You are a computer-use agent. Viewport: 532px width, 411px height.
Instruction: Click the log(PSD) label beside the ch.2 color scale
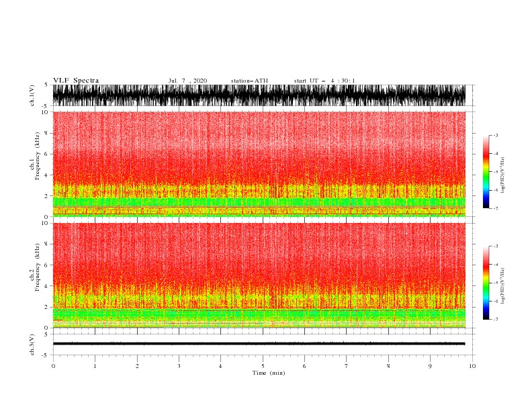(x=502, y=286)
